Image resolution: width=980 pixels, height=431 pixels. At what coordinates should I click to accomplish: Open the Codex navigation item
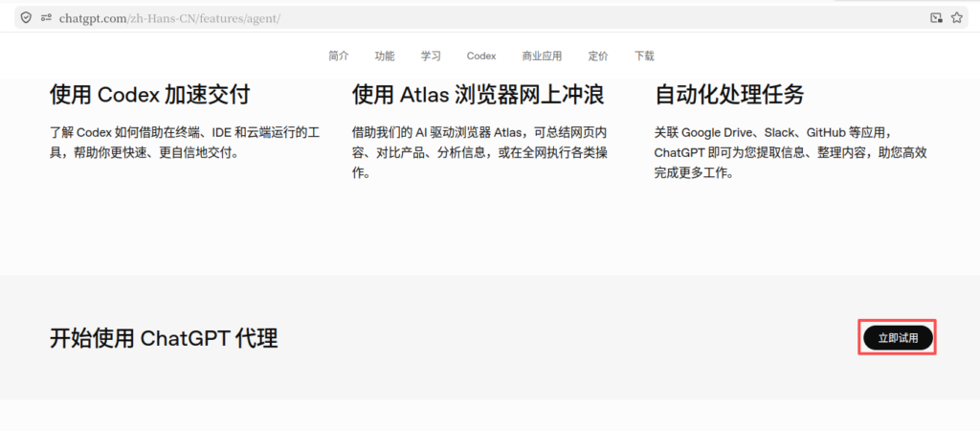481,56
